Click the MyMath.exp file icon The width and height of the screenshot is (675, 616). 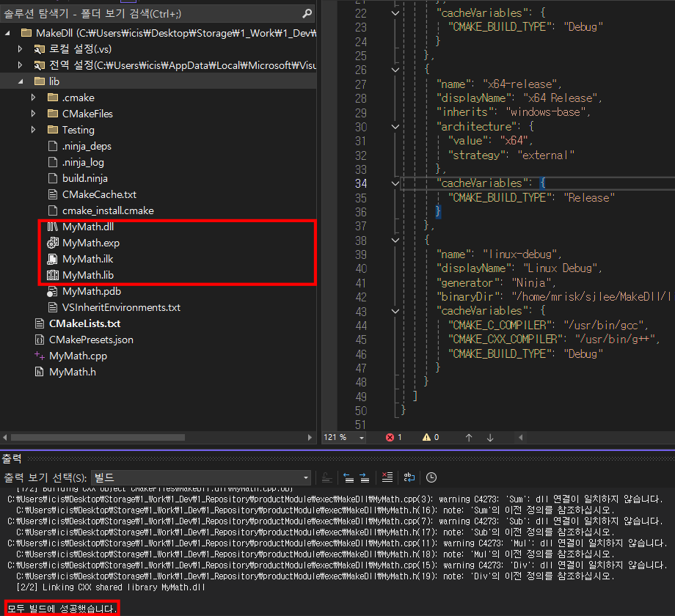click(53, 243)
